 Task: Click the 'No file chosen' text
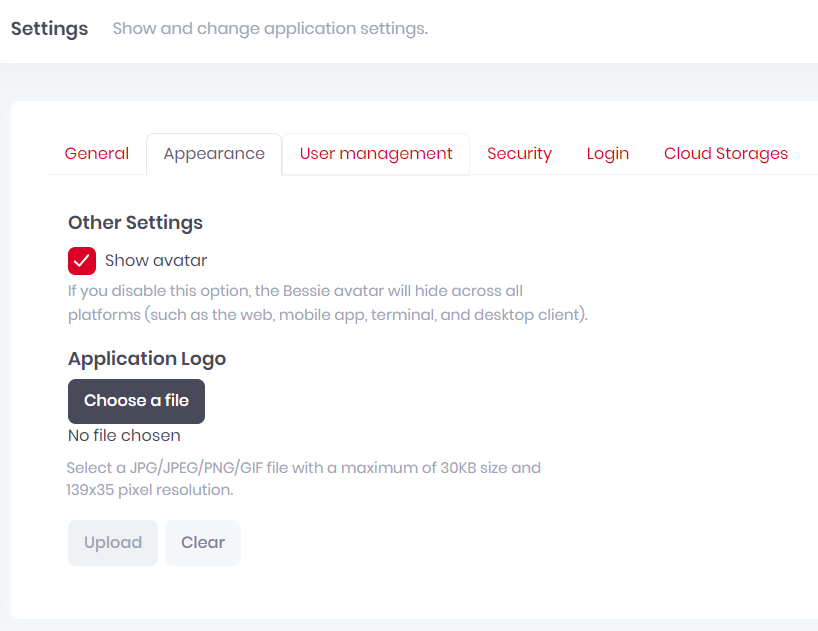(x=124, y=435)
